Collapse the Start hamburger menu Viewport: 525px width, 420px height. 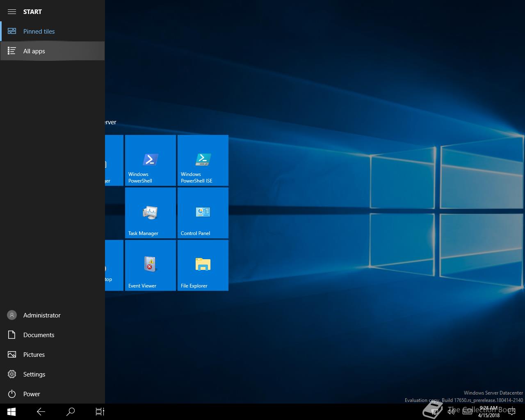(x=12, y=11)
